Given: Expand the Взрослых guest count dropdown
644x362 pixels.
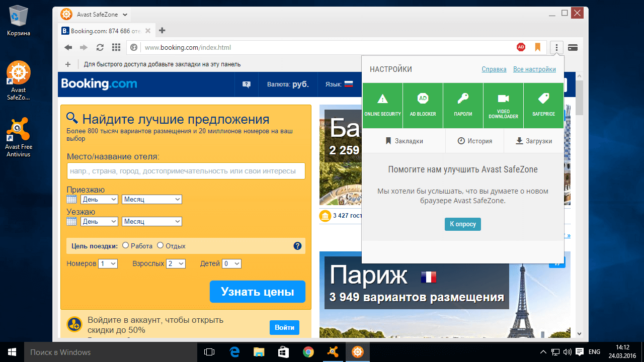Looking at the screenshot, I should pos(176,263).
